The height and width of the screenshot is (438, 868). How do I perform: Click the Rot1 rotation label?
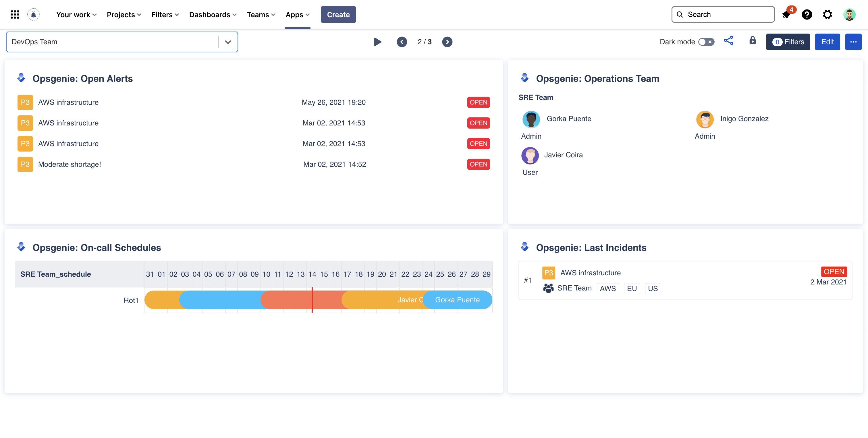[131, 300]
